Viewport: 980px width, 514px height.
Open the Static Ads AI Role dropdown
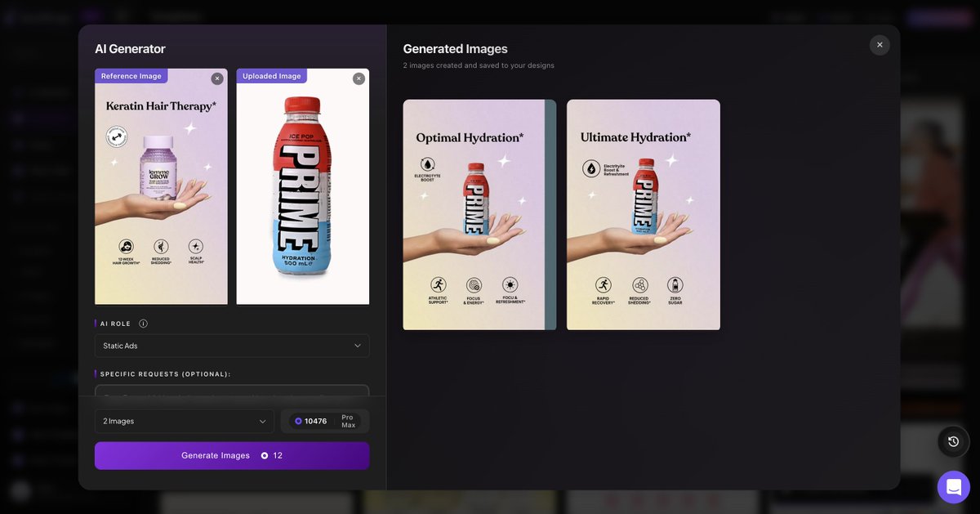pyautogui.click(x=231, y=346)
